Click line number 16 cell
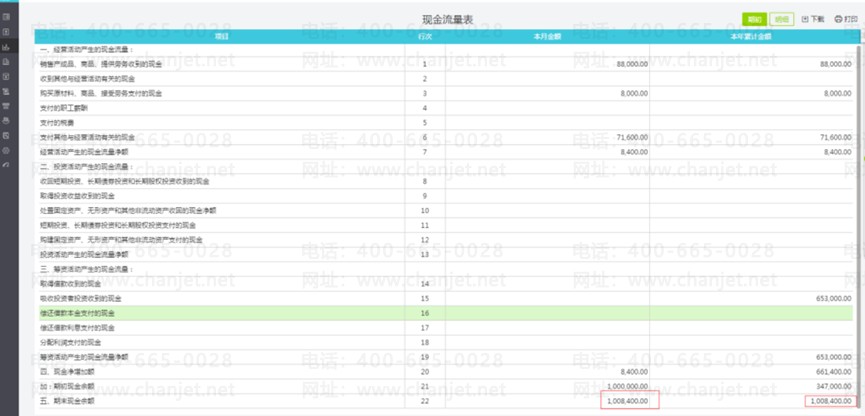865x416 pixels. tap(425, 313)
